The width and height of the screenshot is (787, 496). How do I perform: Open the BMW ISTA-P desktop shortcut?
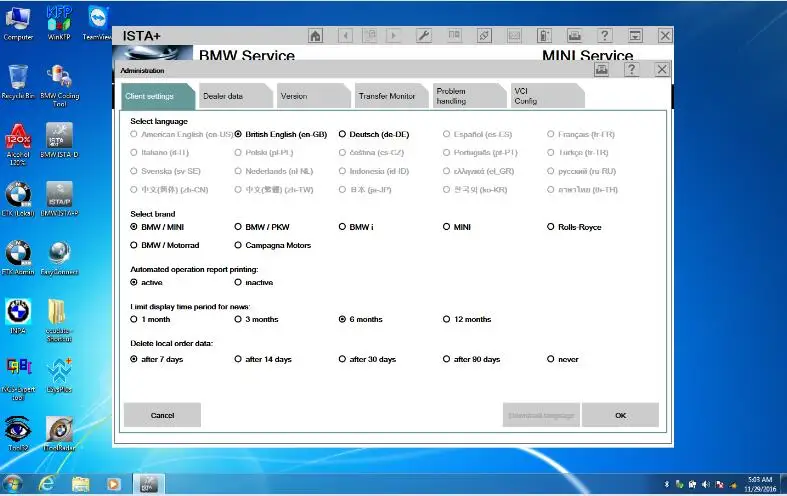click(x=59, y=199)
